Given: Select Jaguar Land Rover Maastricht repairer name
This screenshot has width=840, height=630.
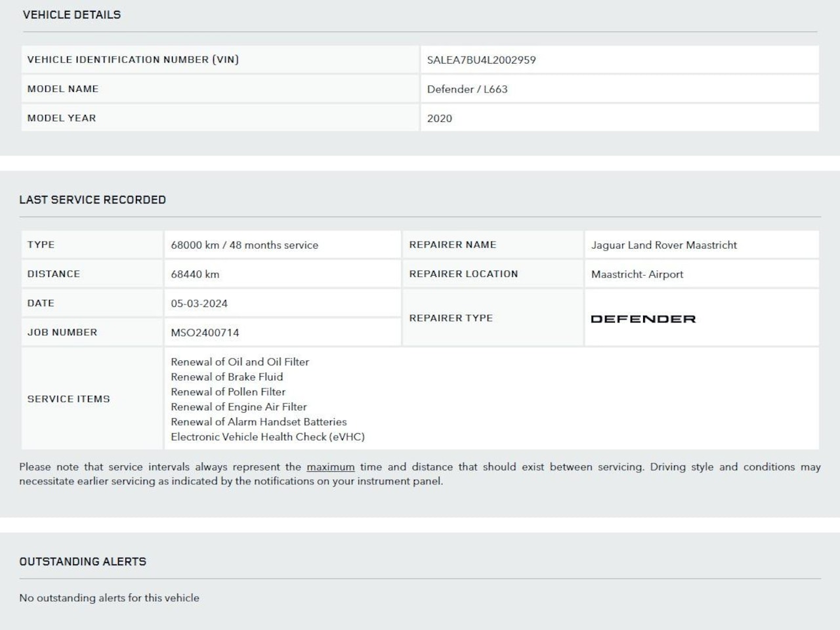Looking at the screenshot, I should pyautogui.click(x=663, y=245).
